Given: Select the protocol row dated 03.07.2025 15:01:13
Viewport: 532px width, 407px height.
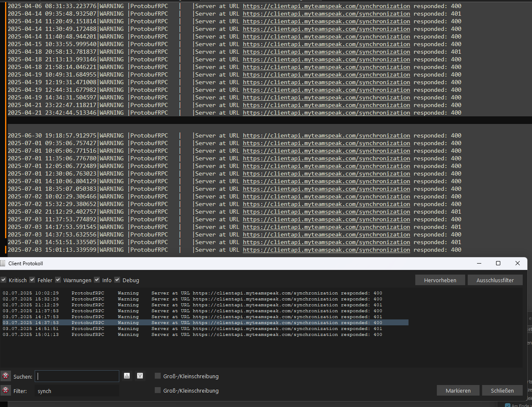Looking at the screenshot, I should [x=205, y=335].
